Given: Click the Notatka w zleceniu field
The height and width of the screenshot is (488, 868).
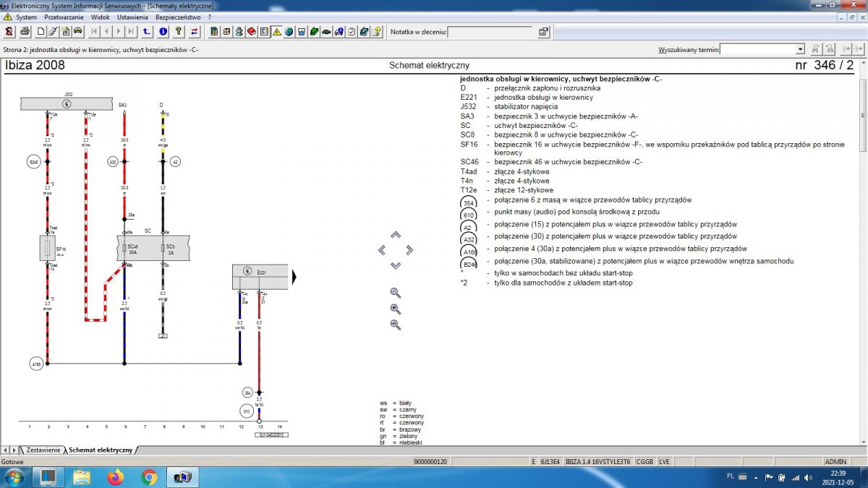Looking at the screenshot, I should coord(491,32).
